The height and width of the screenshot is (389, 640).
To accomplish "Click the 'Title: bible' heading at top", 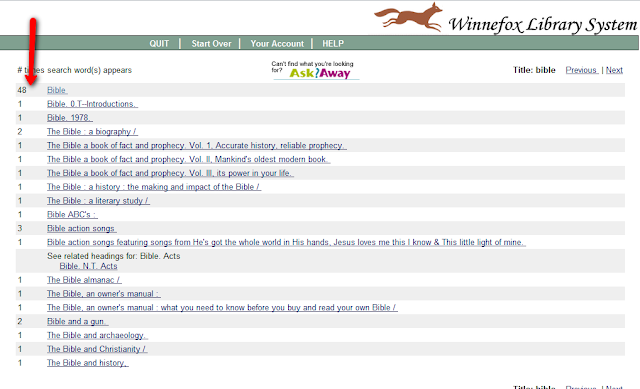I will (x=534, y=70).
